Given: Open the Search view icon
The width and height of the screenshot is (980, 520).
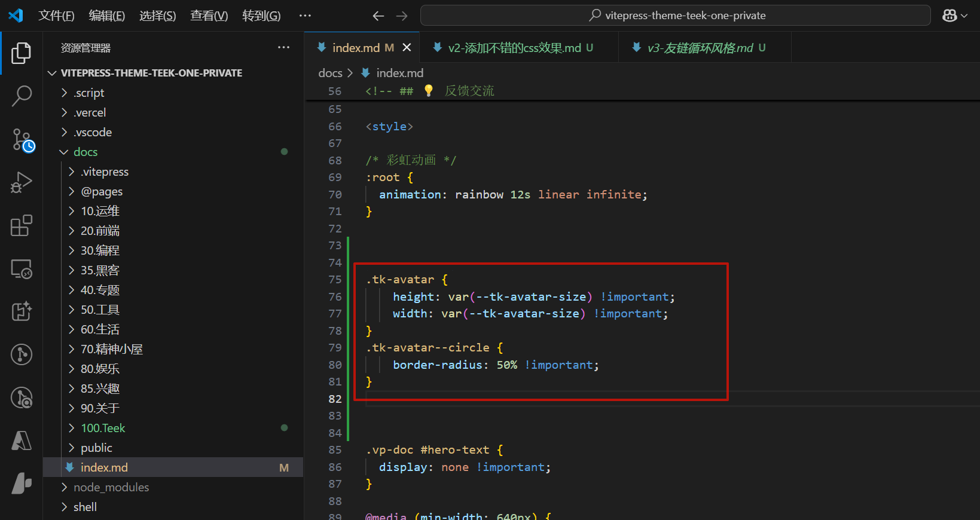Looking at the screenshot, I should 22,96.
